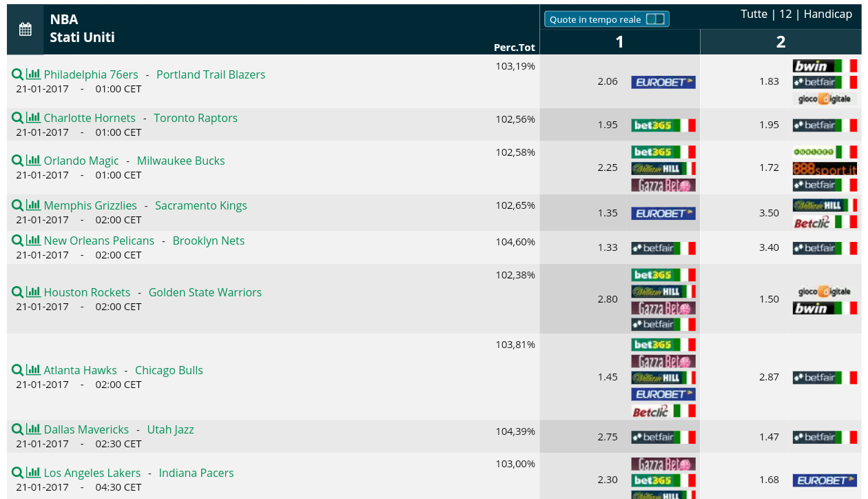Viewport: 868px width, 499px height.
Task: Open magnifier icon for Atlanta Hawks match
Action: (x=18, y=369)
